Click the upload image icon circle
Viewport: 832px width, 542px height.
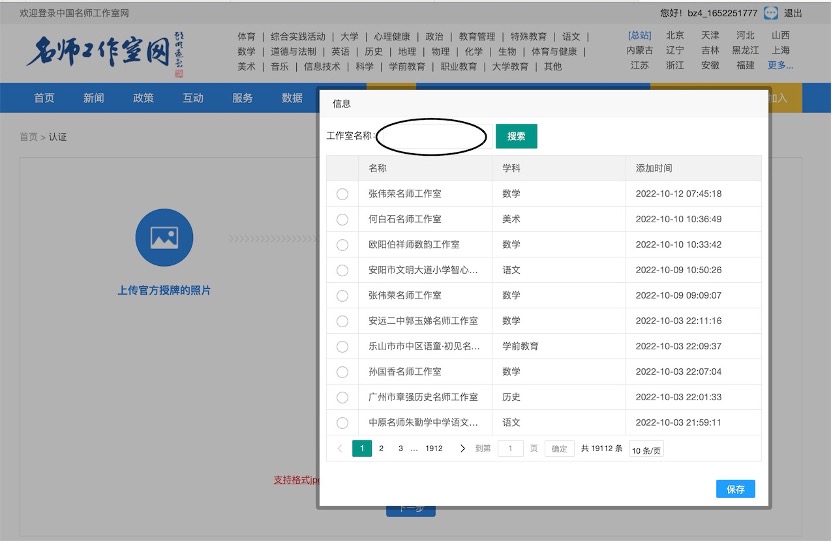pos(164,237)
